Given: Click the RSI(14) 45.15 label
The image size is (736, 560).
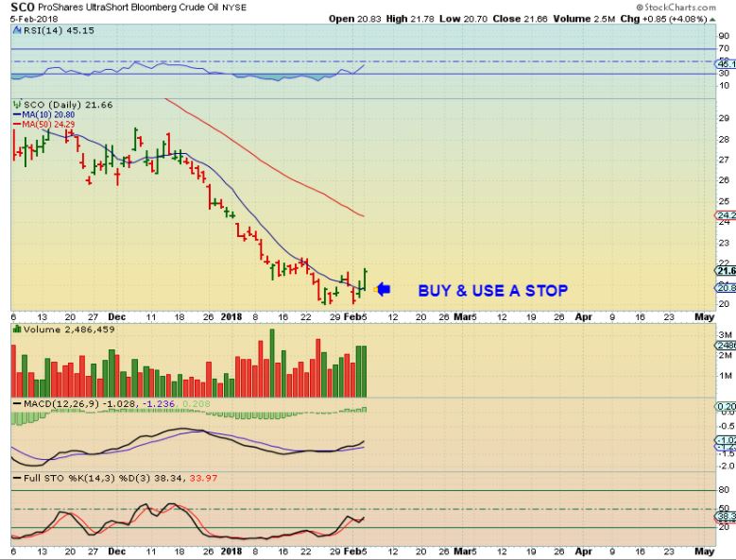Looking at the screenshot, I should click(59, 30).
